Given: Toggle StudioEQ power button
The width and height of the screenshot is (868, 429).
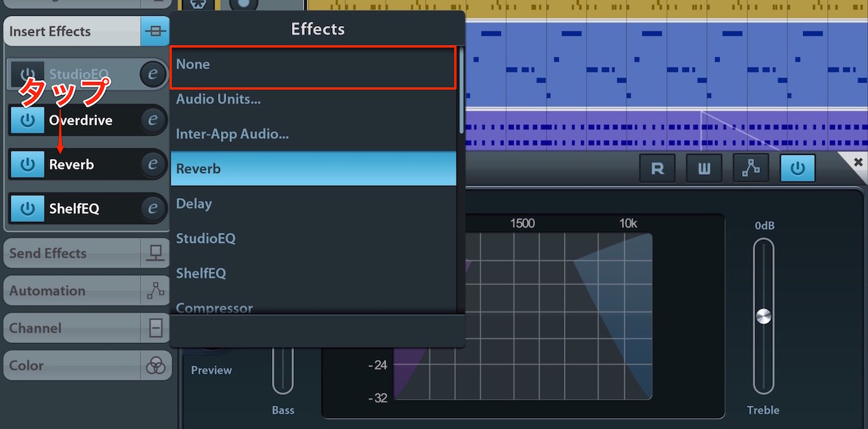Looking at the screenshot, I should tap(27, 74).
